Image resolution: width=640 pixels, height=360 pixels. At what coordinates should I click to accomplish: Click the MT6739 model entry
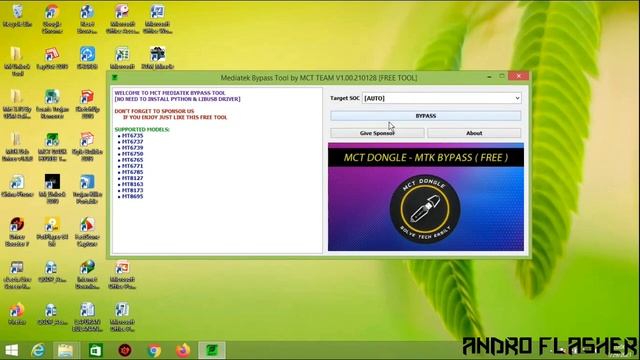(132, 148)
